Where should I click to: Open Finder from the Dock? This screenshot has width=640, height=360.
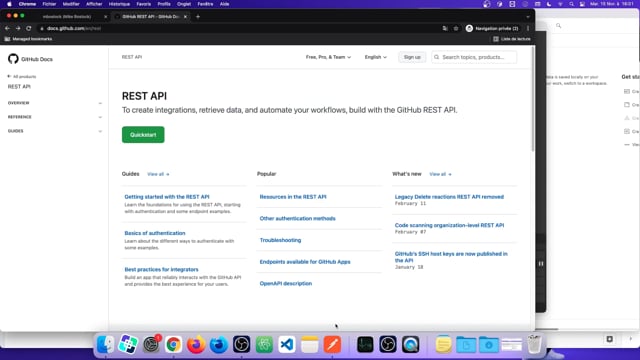click(106, 344)
